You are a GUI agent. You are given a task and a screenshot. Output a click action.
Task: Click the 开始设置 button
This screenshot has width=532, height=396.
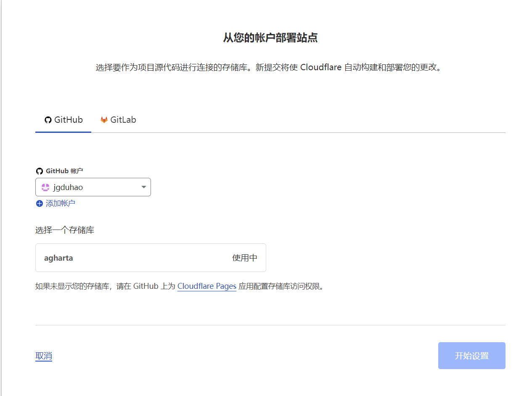[x=471, y=355]
